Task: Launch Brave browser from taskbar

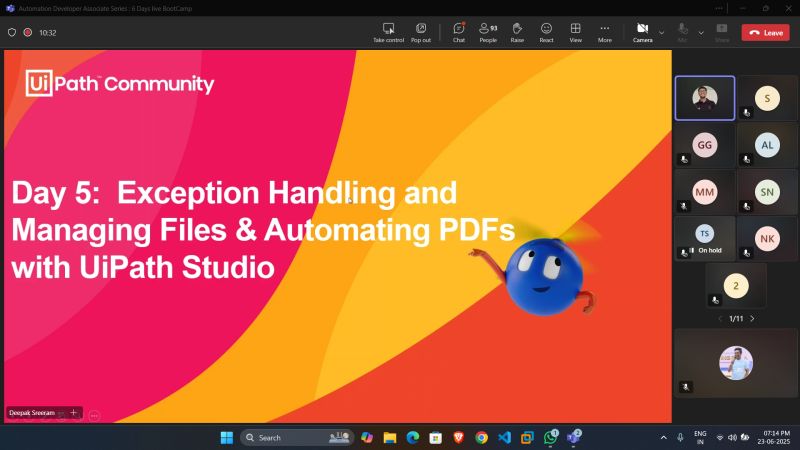Action: [458, 438]
